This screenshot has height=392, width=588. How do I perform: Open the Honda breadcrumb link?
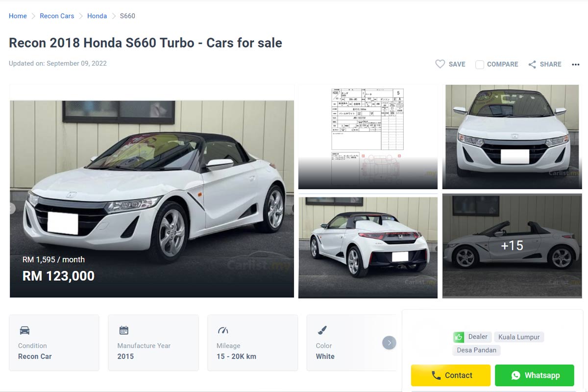(97, 16)
